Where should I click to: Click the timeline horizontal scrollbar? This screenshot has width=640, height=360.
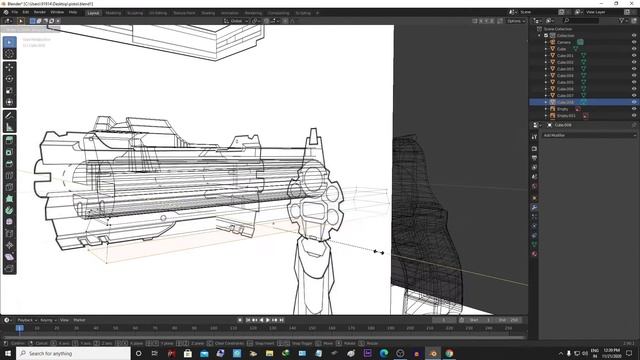tap(264, 338)
